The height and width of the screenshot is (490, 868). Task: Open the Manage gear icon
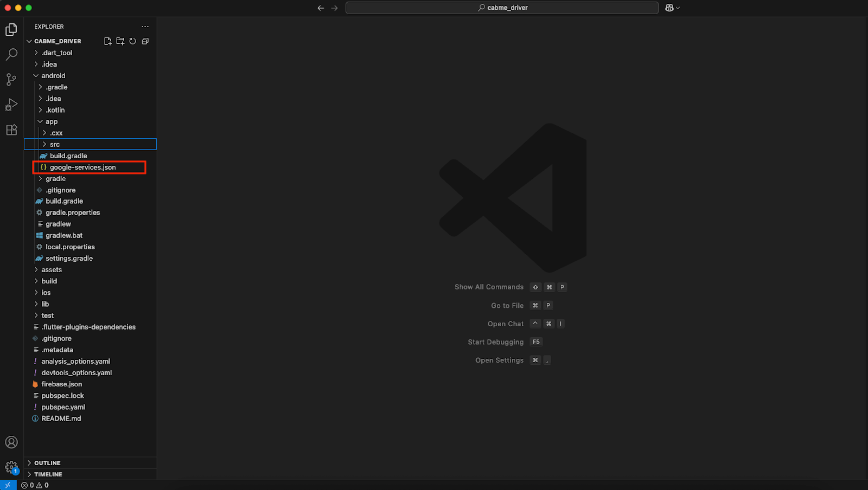pyautogui.click(x=11, y=467)
